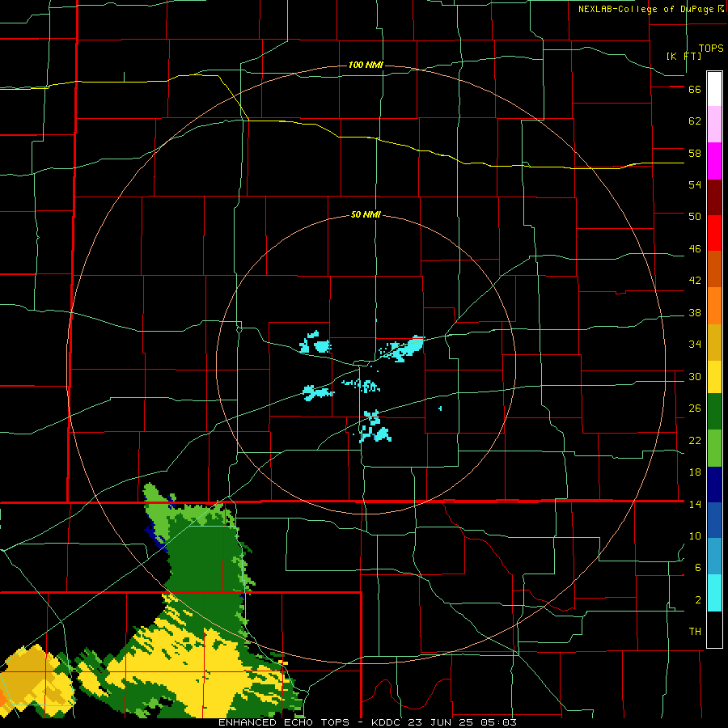Click the legend value "10"

point(695,536)
